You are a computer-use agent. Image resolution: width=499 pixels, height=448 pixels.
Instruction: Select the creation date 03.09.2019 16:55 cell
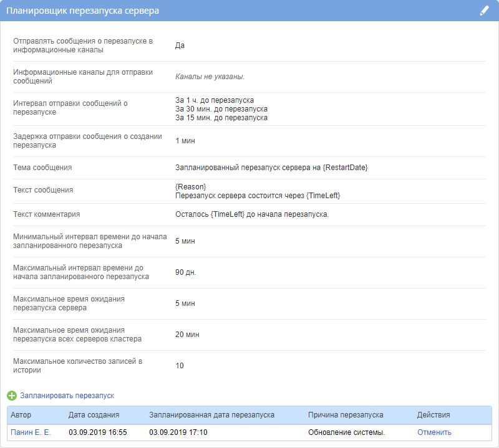tap(97, 432)
